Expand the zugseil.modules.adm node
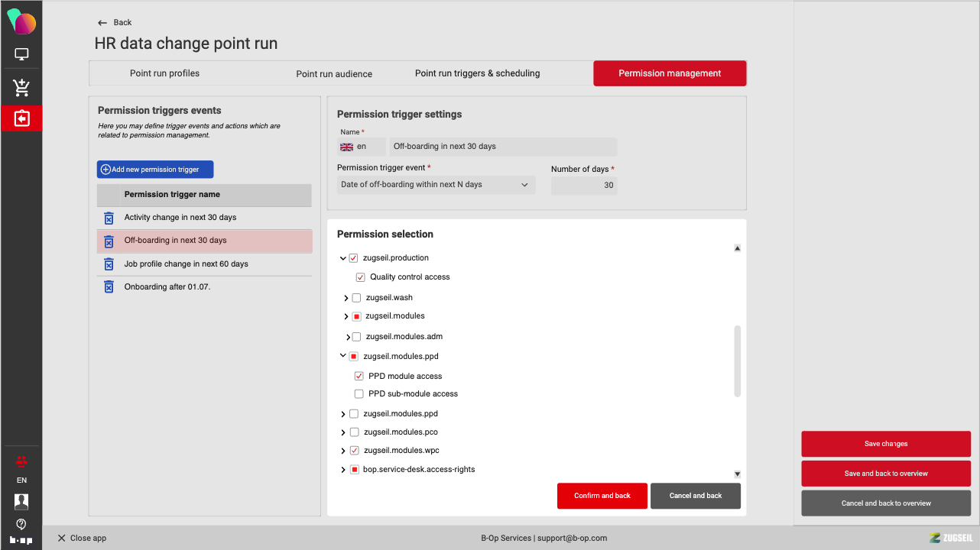 coord(347,337)
